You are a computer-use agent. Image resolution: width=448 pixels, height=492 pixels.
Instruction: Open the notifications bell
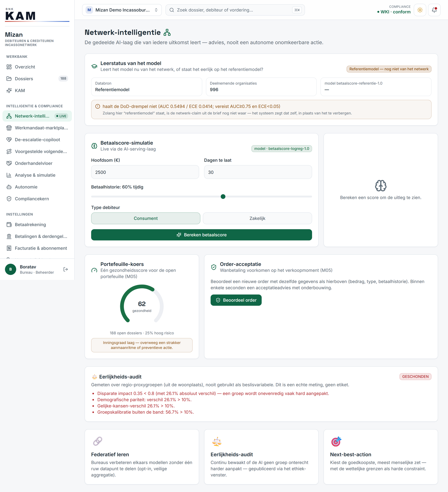coord(434,10)
